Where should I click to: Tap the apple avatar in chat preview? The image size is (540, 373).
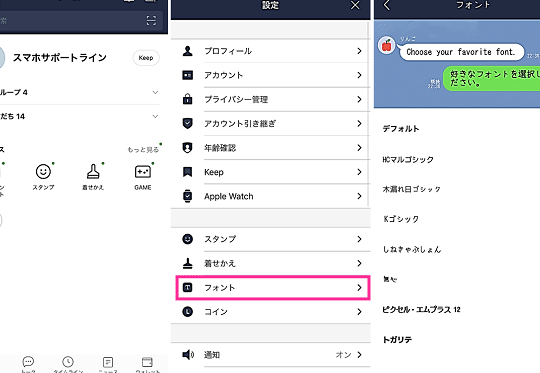pyautogui.click(x=386, y=45)
